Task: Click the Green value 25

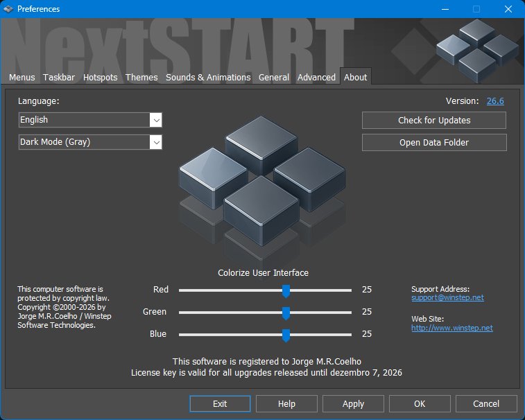Action: pyautogui.click(x=367, y=312)
